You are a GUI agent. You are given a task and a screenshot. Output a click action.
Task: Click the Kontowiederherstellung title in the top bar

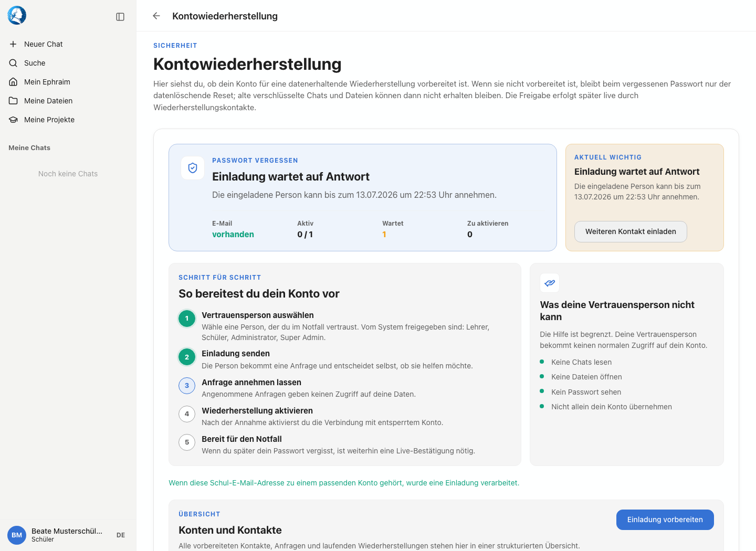225,16
